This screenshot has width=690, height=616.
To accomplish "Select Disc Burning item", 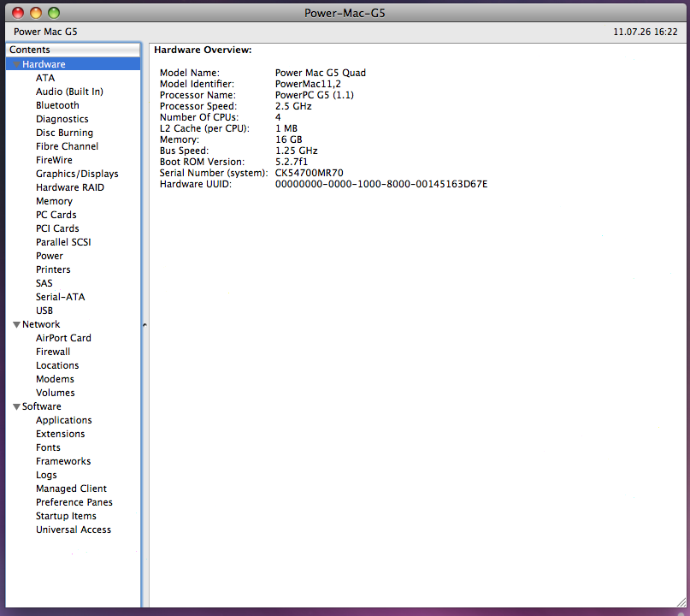I will point(64,133).
